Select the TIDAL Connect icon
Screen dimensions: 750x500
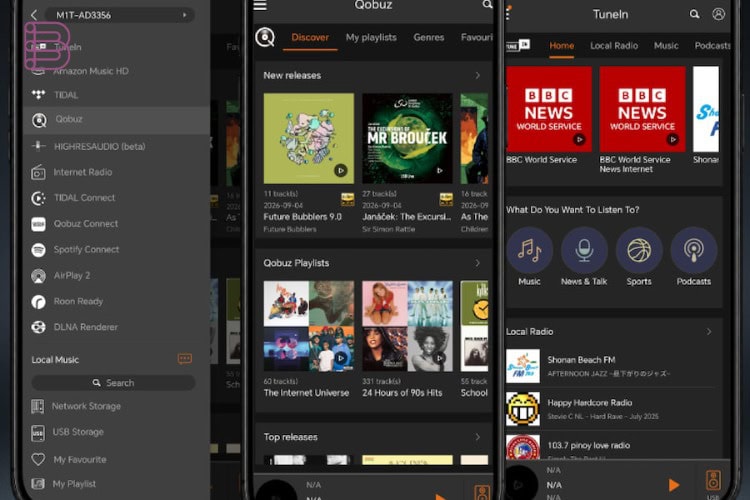coord(38,198)
